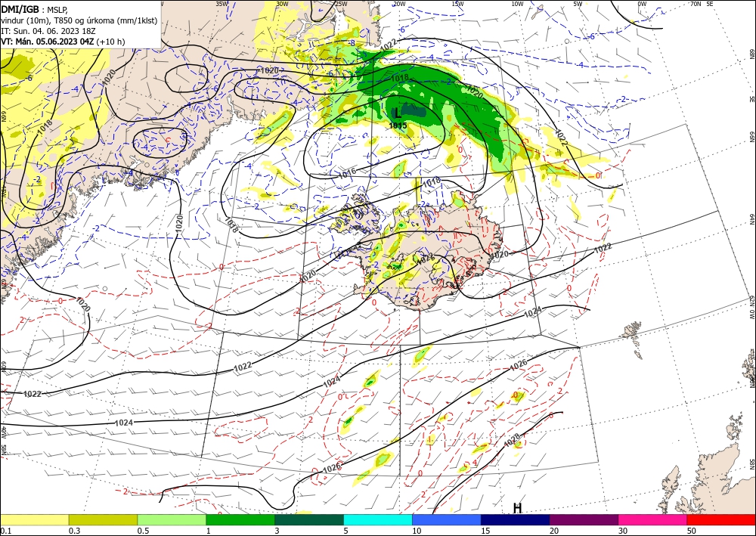Click the legend scale value 30

[623, 531]
